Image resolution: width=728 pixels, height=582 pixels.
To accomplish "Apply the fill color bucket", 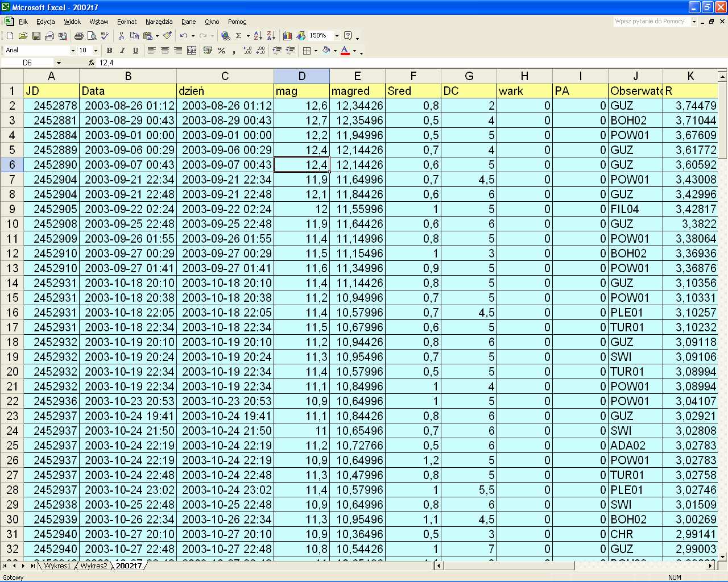I will click(326, 51).
